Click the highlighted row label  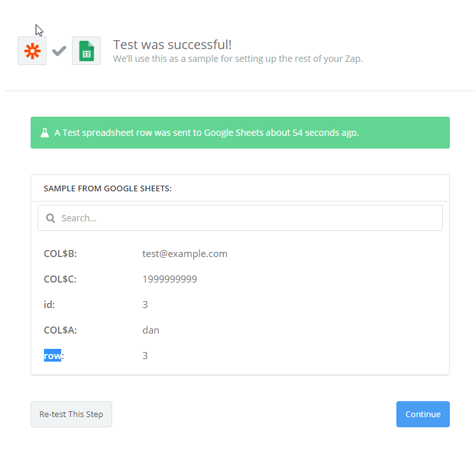coord(53,356)
